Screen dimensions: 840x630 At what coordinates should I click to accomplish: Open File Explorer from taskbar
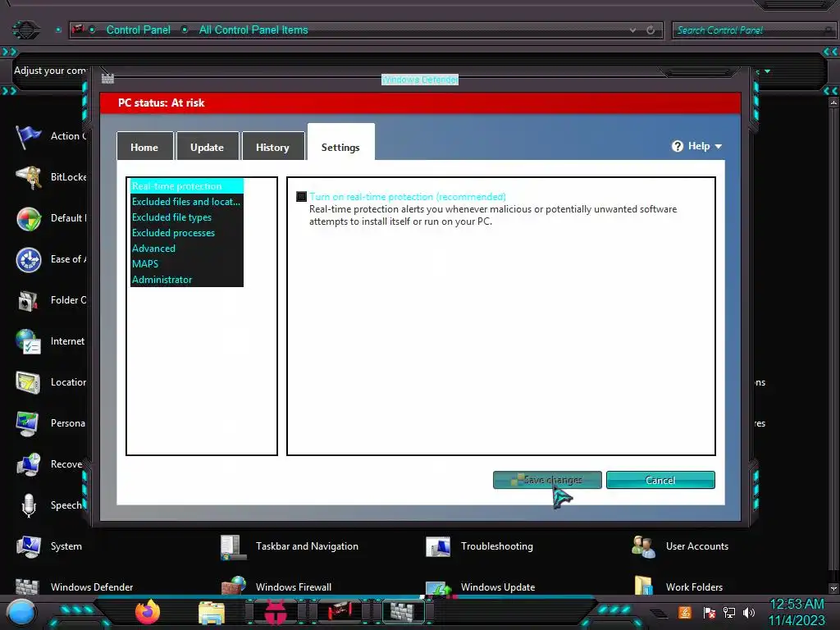(212, 613)
